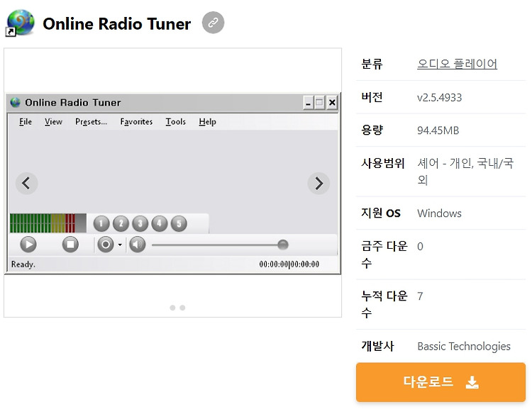The width and height of the screenshot is (532, 409).
Task: Click the 누적 다운수 value 7
Action: tap(420, 296)
